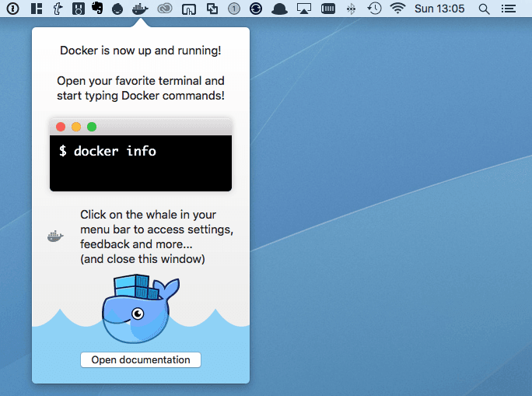This screenshot has width=532, height=396.
Task: Click the Sun 13:05 clock
Action: click(439, 9)
